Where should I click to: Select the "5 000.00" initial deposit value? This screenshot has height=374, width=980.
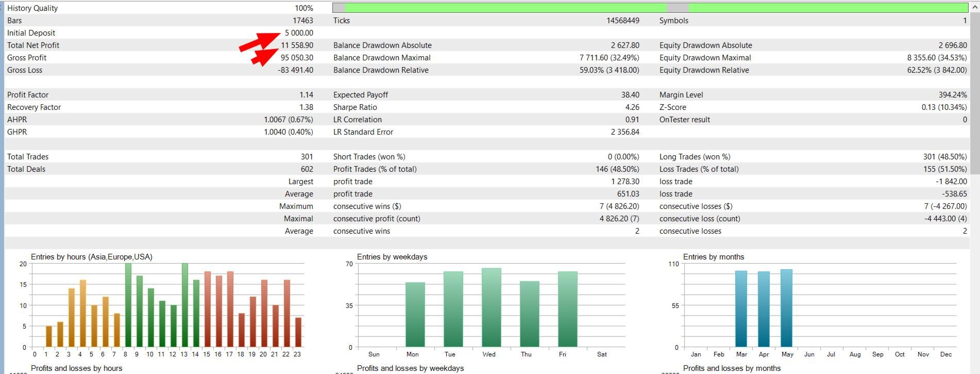[299, 33]
